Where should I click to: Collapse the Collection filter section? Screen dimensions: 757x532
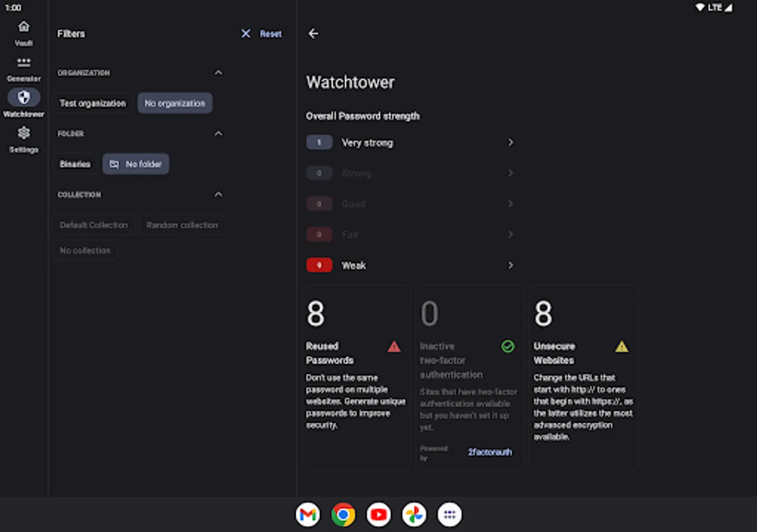(x=218, y=194)
